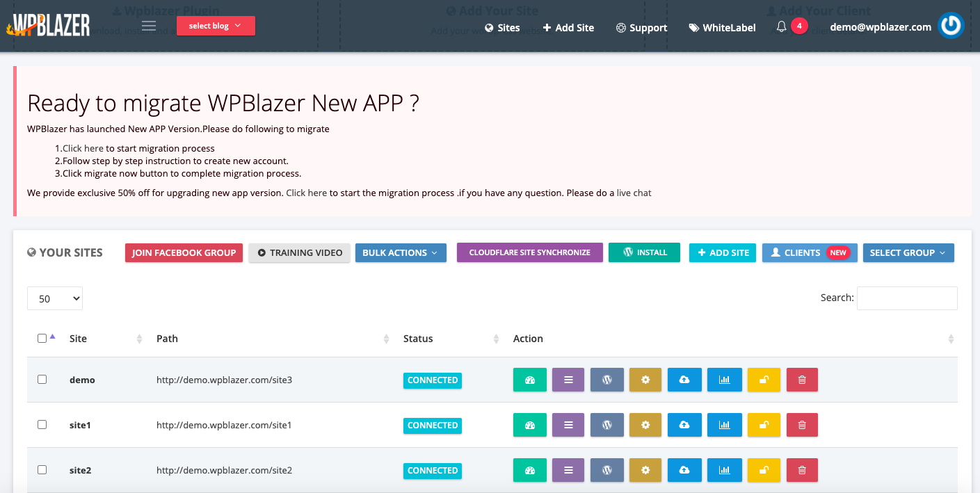The image size is (980, 493).
Task: Click the path http://demo.wpblazer.com/site2
Action: click(x=224, y=470)
